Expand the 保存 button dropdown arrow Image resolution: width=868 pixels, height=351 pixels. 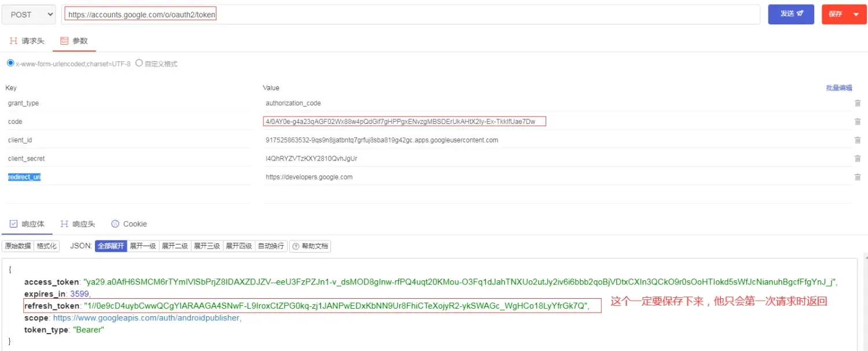856,14
